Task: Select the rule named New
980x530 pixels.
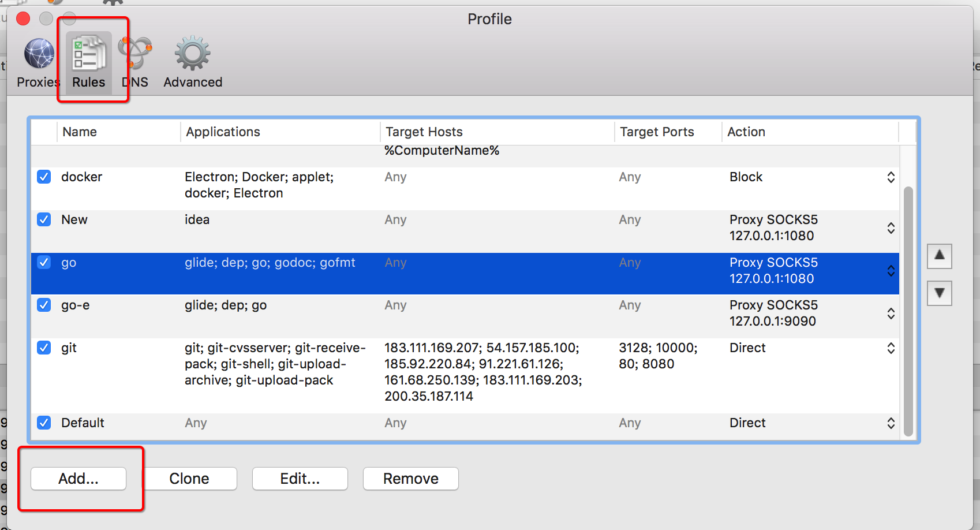Action: point(74,220)
